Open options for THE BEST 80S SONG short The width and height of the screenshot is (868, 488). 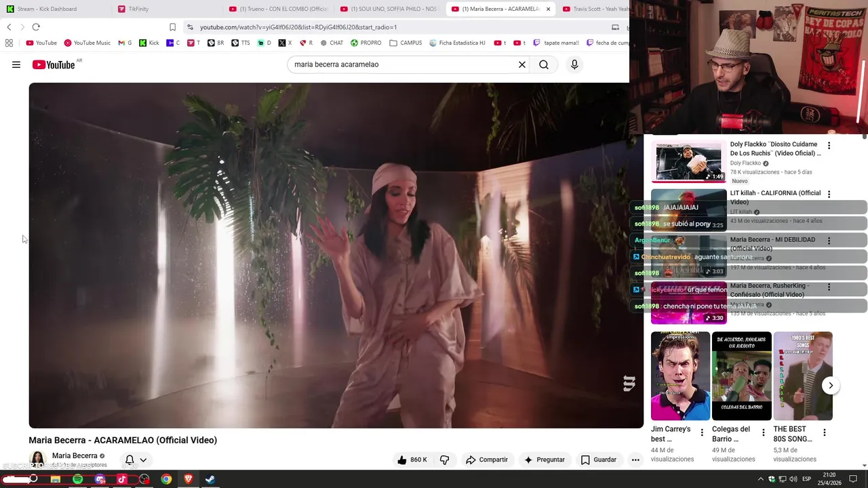824,432
